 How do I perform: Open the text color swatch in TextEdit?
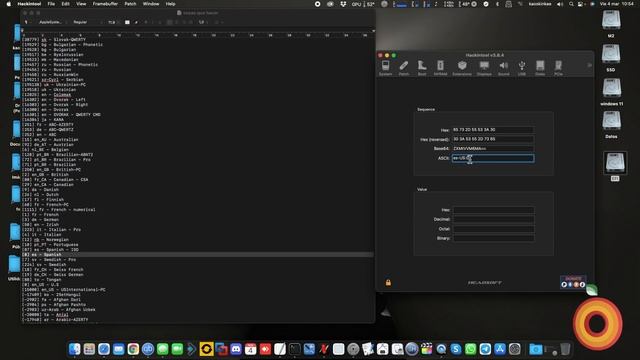pos(127,22)
